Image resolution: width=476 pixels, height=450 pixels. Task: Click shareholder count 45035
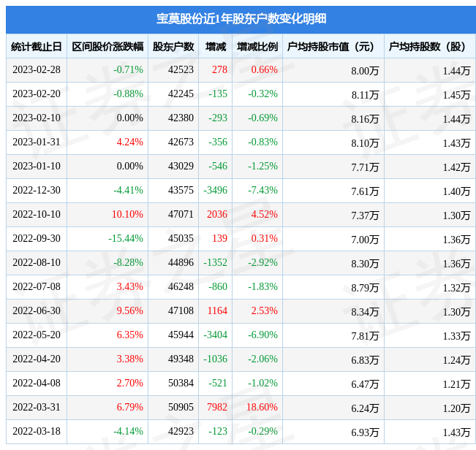(x=181, y=238)
